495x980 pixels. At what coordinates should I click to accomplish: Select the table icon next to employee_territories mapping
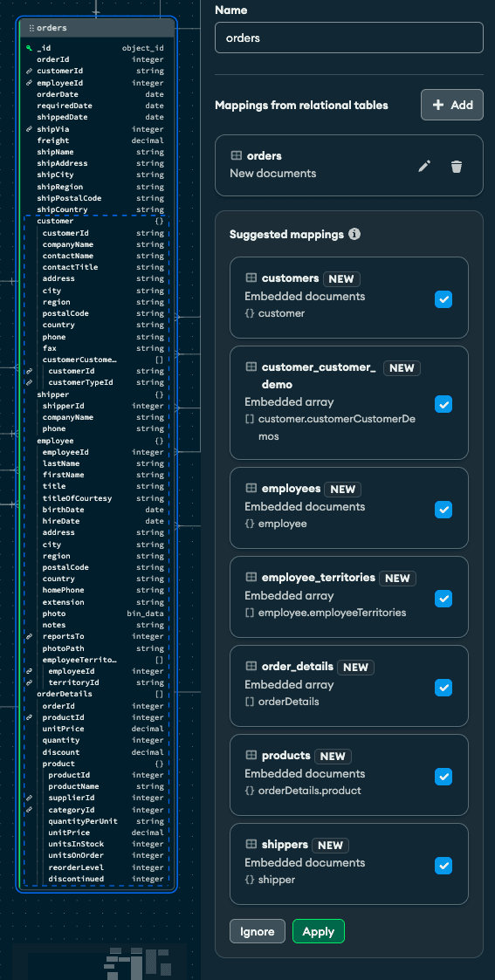(x=251, y=577)
